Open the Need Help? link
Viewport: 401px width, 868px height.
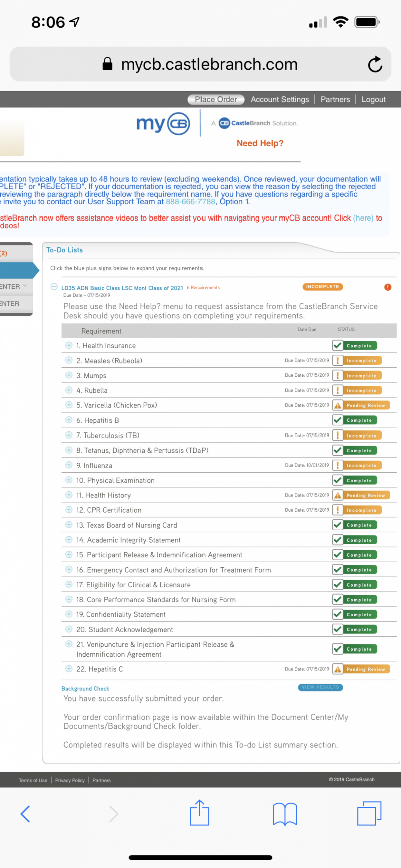pos(260,143)
